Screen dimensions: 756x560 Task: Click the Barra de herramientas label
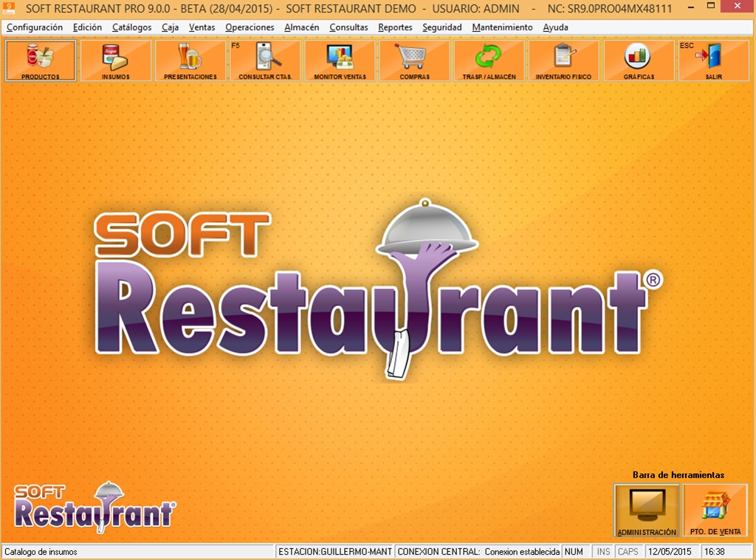pos(678,474)
